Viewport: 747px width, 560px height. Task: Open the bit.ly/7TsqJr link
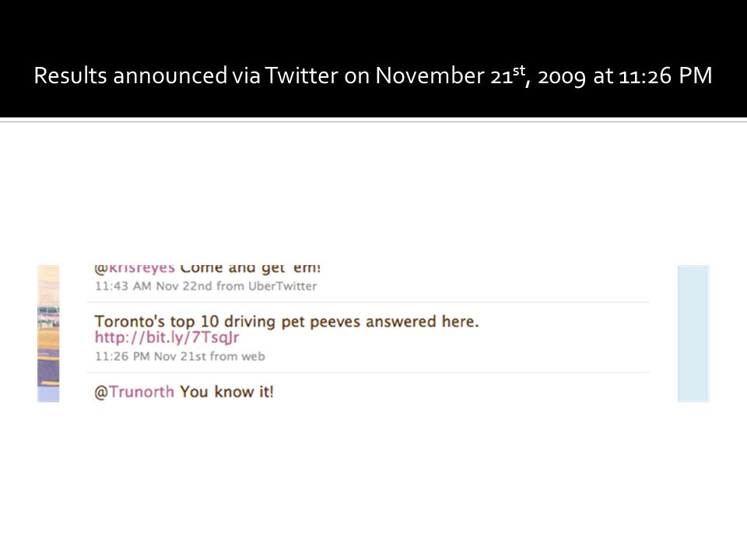tap(167, 338)
